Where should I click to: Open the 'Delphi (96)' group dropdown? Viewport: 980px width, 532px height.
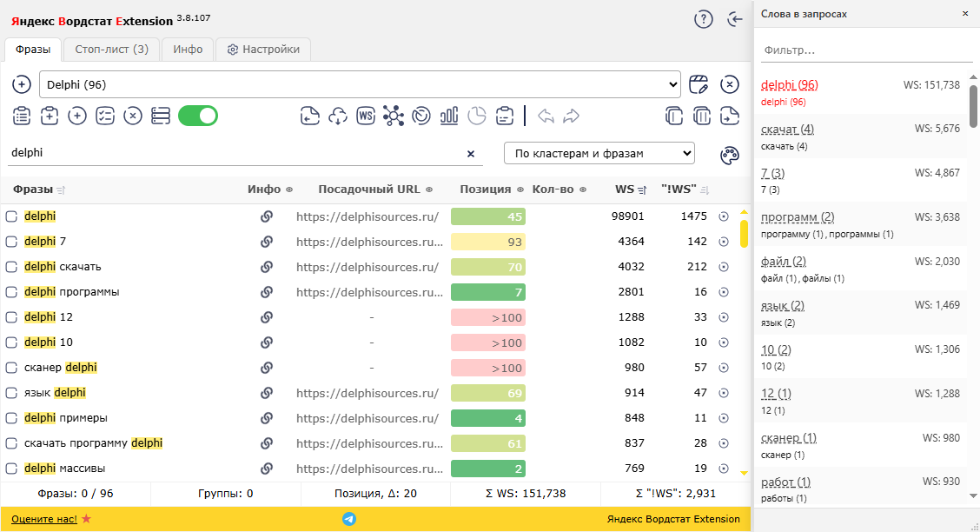click(360, 84)
